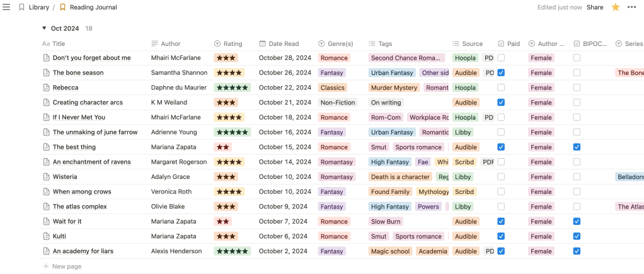This screenshot has height=274, width=644.
Task: Collapse the Oct 2024 group
Action: coord(44,28)
